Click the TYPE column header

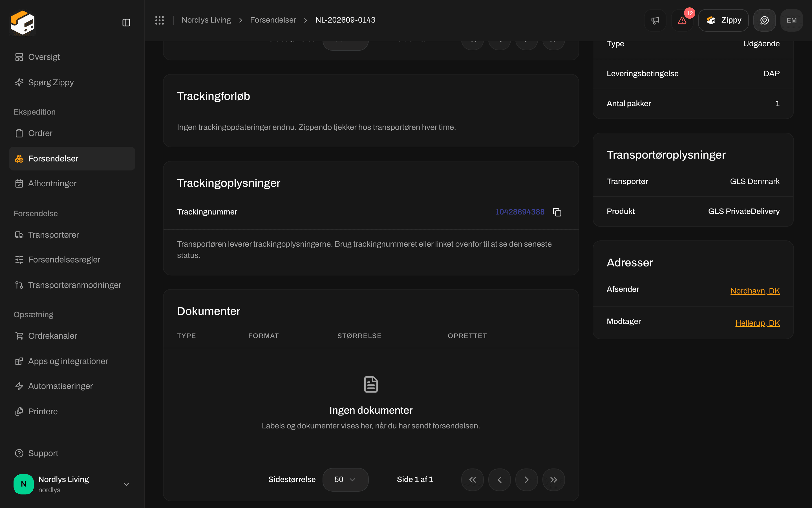pyautogui.click(x=187, y=336)
